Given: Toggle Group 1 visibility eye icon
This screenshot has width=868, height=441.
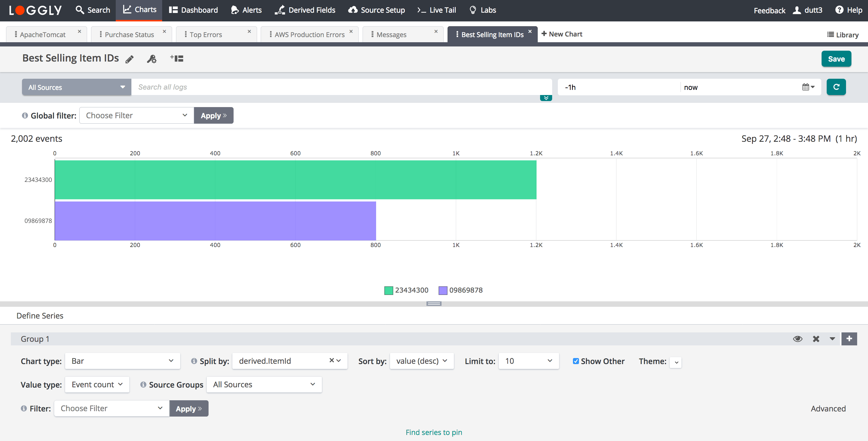Looking at the screenshot, I should [x=797, y=339].
